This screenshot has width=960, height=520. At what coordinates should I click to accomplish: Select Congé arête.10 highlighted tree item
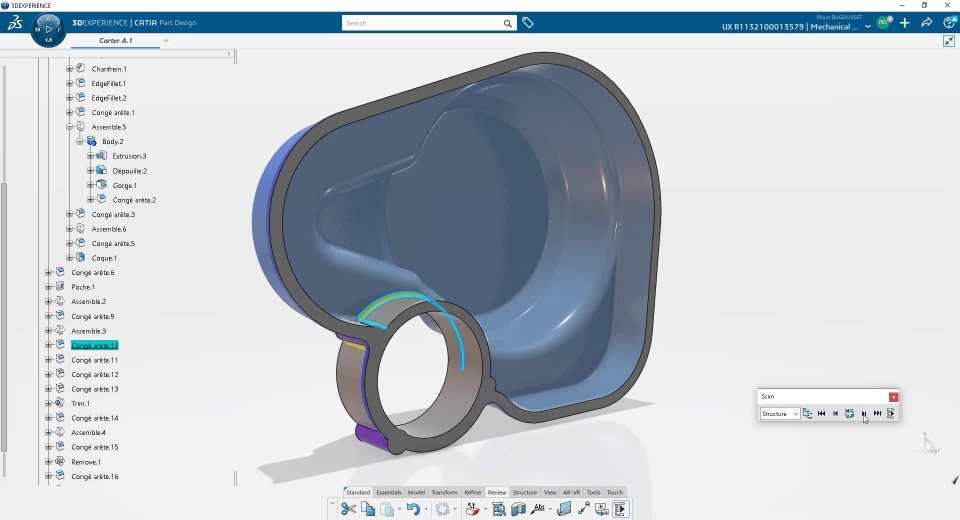[x=95, y=345]
